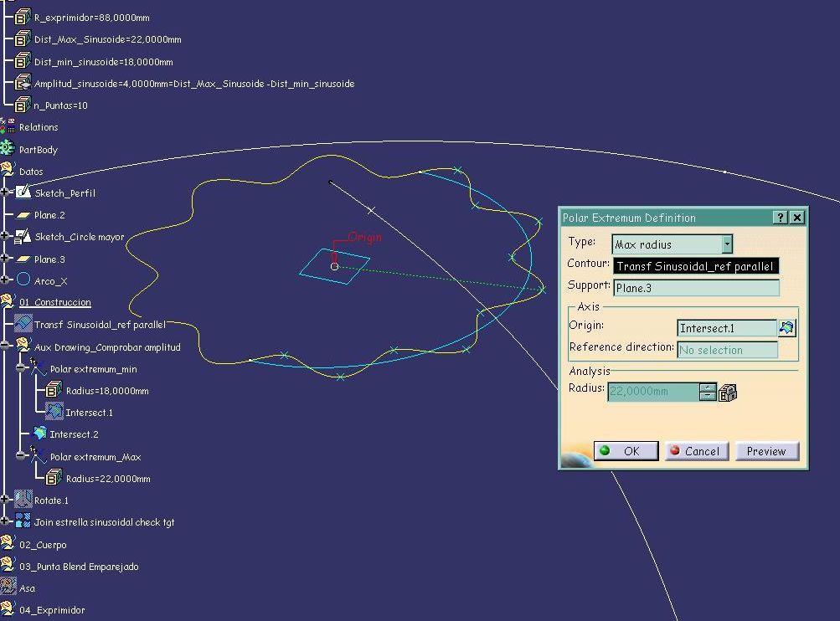Click the origin selection icon beside Intersect.1 field
This screenshot has width=840, height=621.
tap(786, 327)
